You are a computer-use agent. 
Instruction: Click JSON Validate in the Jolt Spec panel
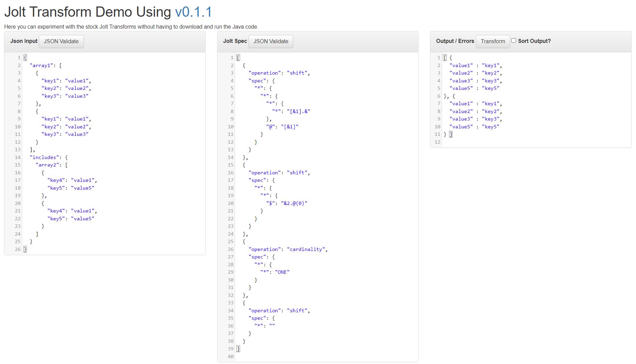(271, 41)
